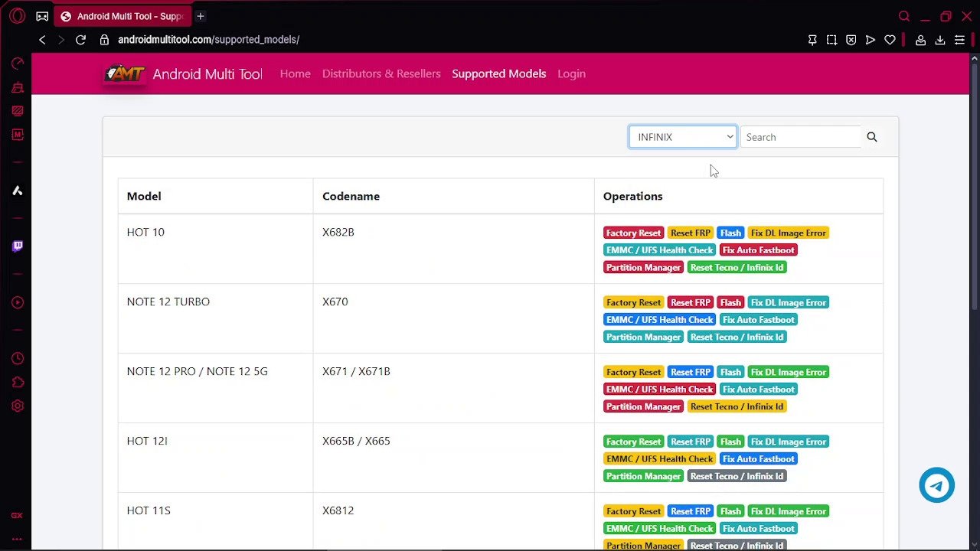Open Extensions cube in sidebar
The width and height of the screenshot is (980, 551).
[17, 382]
